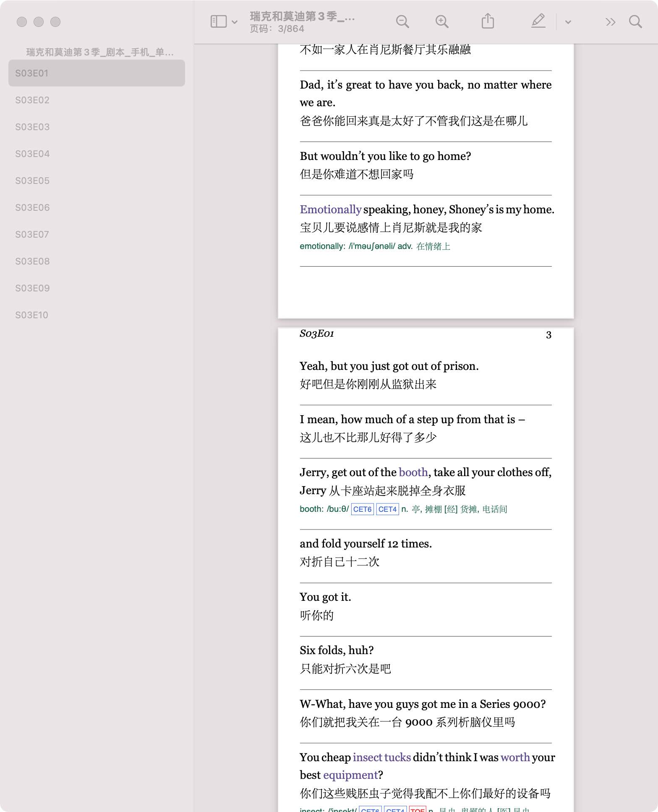
Task: Click the highlighted word "worth"
Action: click(x=515, y=757)
